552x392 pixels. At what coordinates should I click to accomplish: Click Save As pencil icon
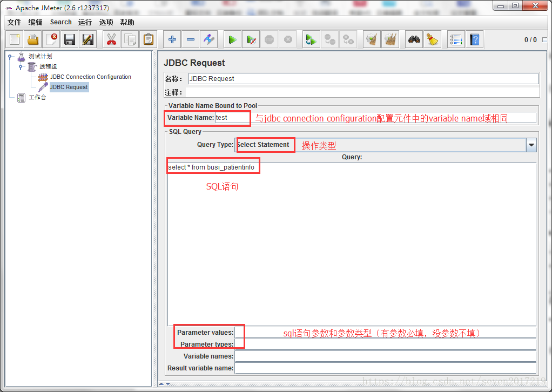[x=88, y=39]
